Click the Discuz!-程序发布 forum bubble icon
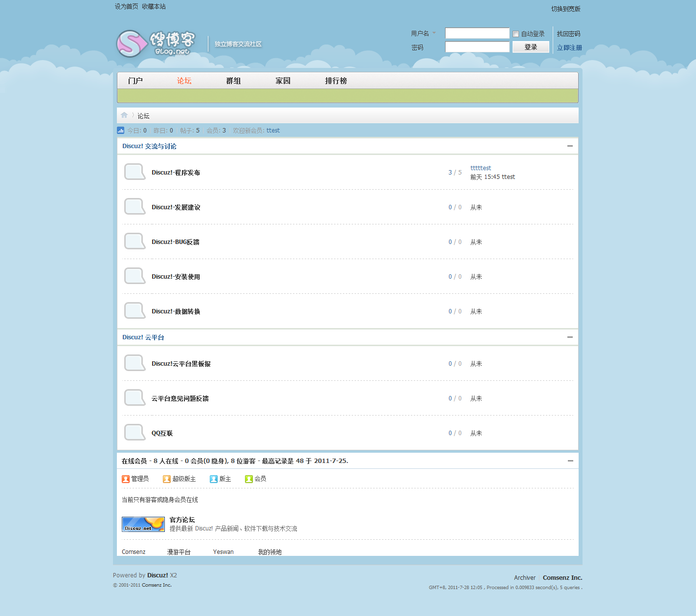 (x=135, y=172)
